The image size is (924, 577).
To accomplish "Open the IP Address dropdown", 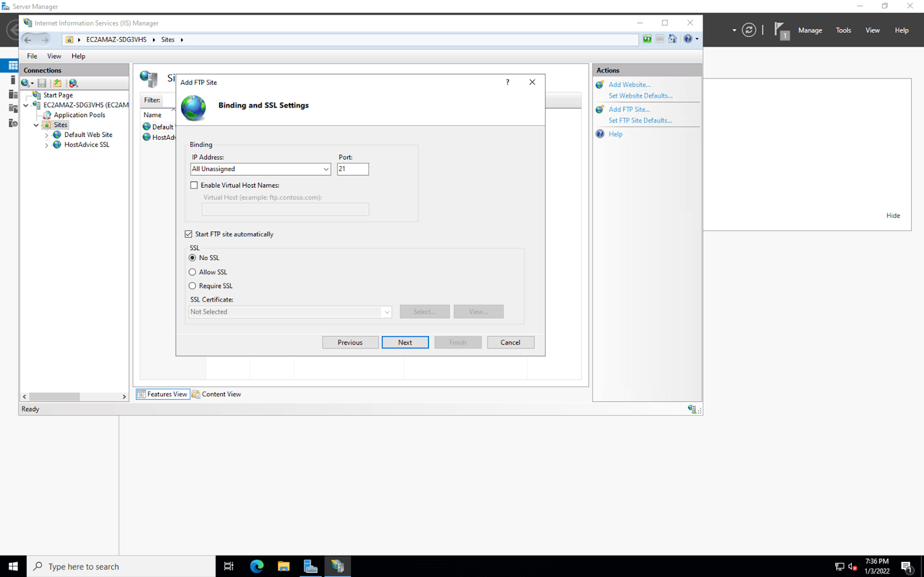I will point(326,169).
